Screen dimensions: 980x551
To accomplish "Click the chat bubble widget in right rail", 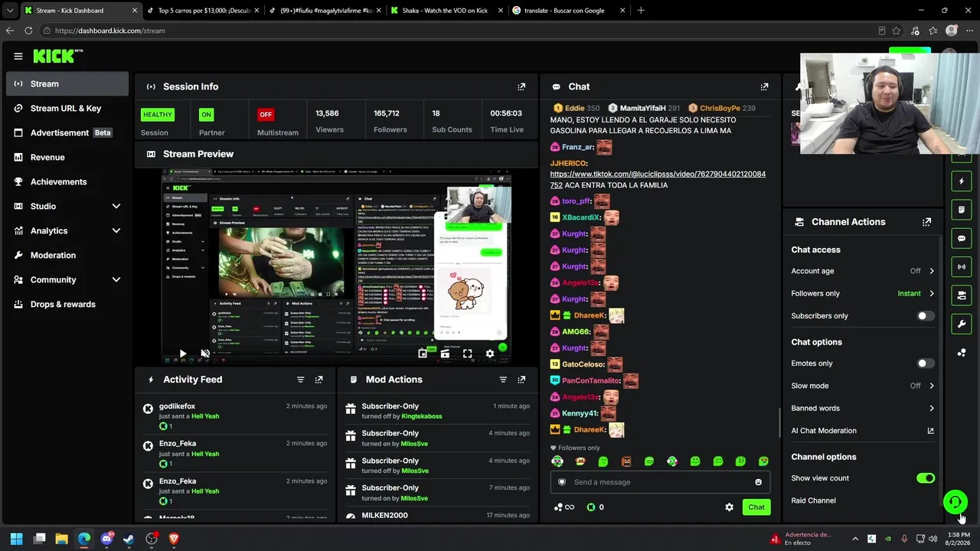I will tap(962, 238).
